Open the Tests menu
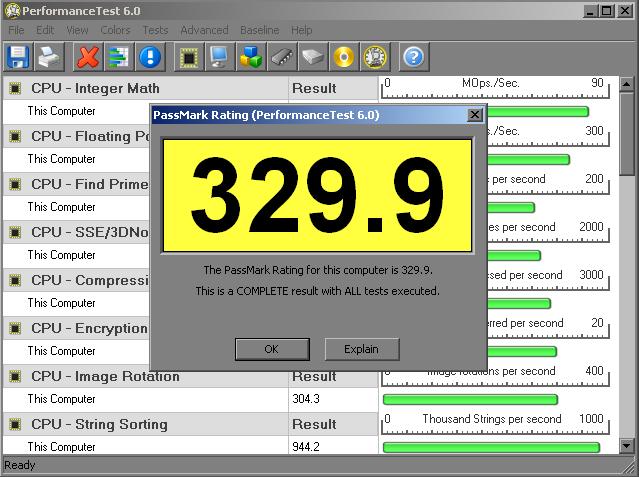Image resolution: width=639 pixels, height=477 pixels. click(155, 30)
